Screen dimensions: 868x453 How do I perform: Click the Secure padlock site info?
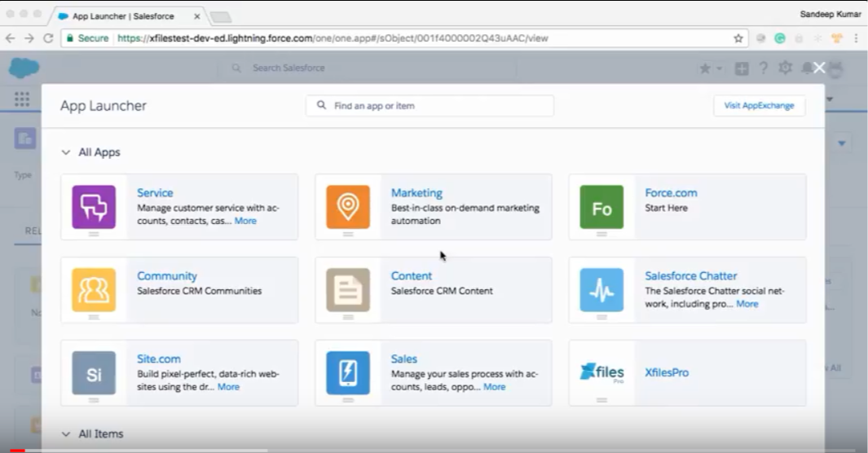pyautogui.click(x=87, y=38)
